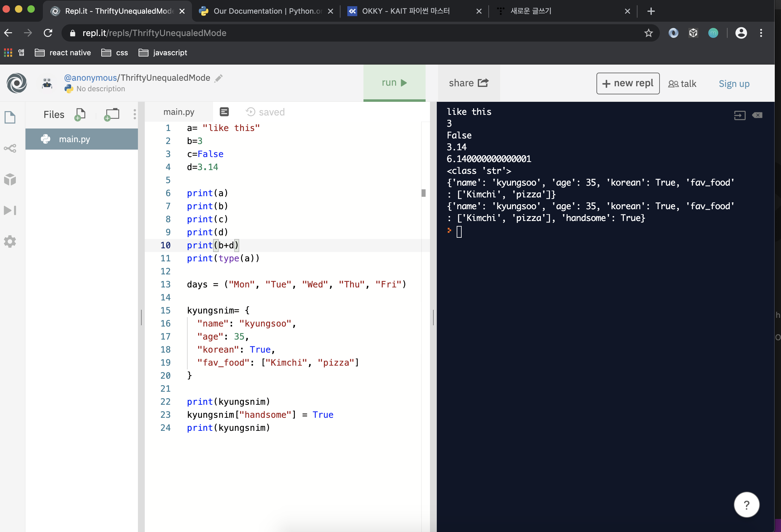Open the Chrome three-dot menu
This screenshot has height=532, width=781.
click(x=761, y=33)
